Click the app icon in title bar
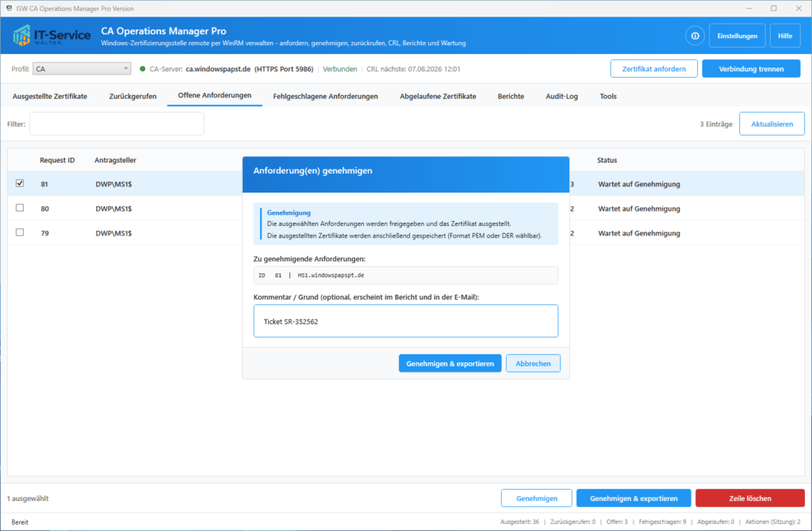812x531 pixels. coord(9,8)
